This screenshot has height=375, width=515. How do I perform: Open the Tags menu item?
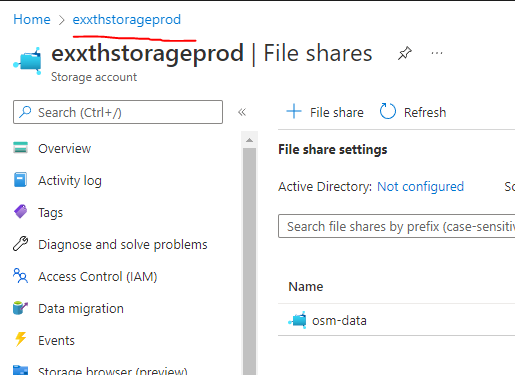click(x=50, y=212)
